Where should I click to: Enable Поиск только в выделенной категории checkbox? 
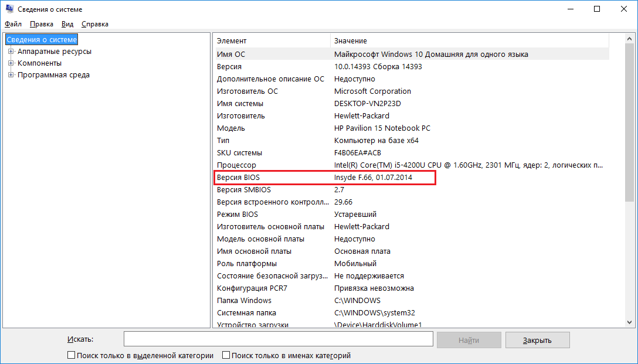tap(72, 355)
